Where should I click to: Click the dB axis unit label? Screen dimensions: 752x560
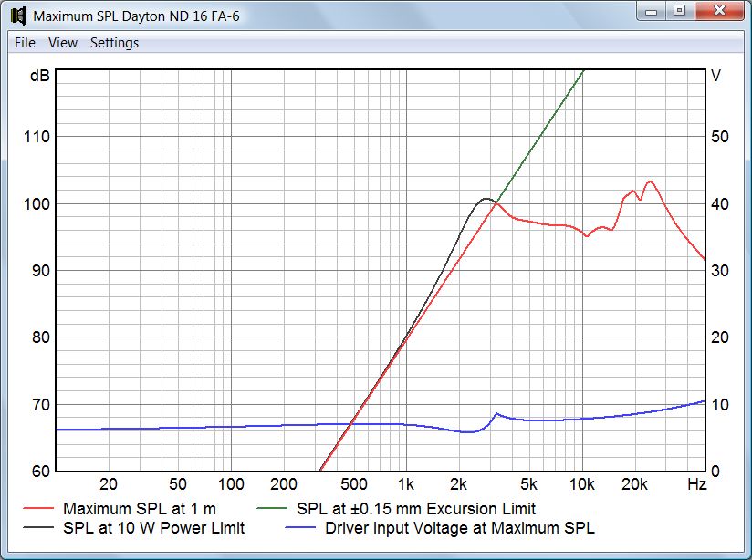[x=40, y=76]
